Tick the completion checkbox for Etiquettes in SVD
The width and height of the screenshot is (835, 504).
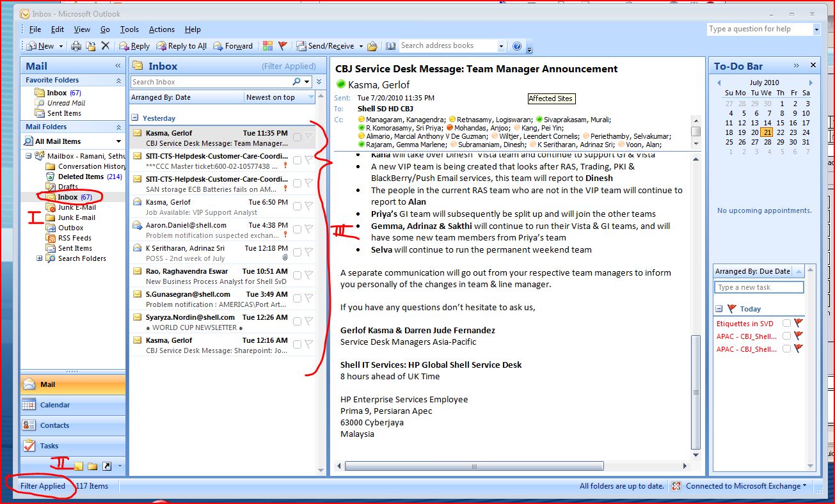786,323
